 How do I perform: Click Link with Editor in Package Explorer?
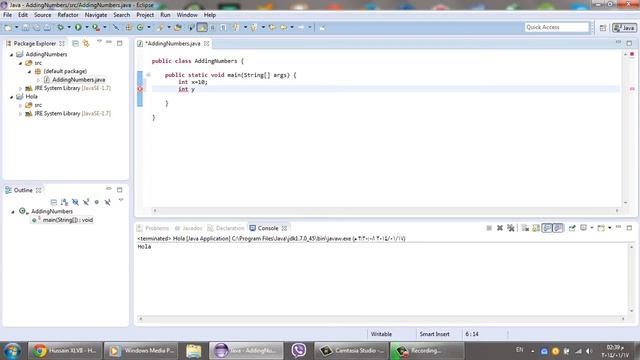[86, 43]
